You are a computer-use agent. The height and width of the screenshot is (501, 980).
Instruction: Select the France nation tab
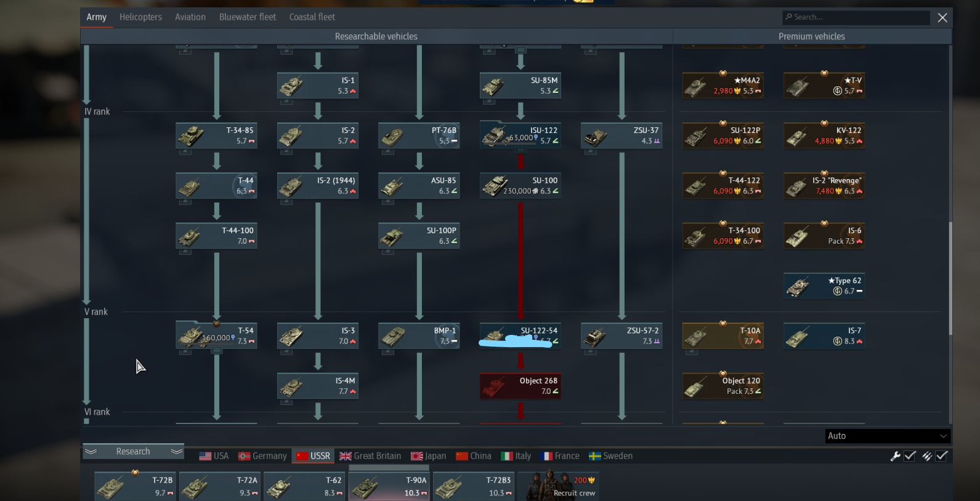[560, 456]
